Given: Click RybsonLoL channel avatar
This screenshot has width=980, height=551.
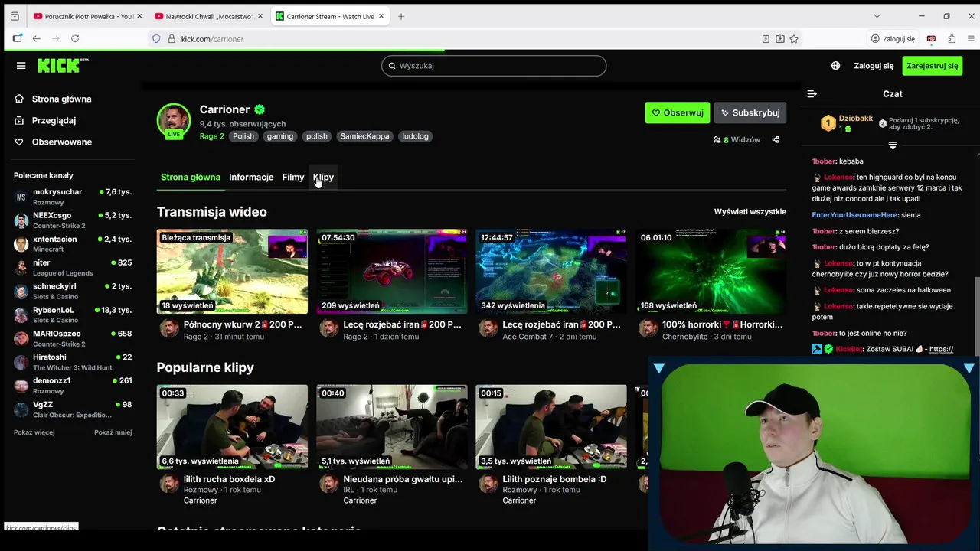Looking at the screenshot, I should point(21,315).
